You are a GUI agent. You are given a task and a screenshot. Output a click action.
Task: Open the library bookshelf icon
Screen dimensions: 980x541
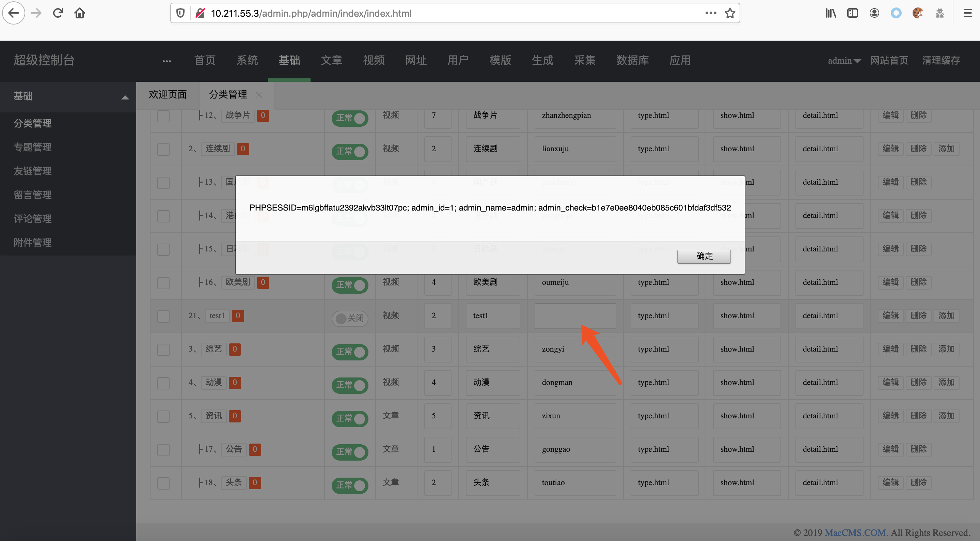pos(831,13)
